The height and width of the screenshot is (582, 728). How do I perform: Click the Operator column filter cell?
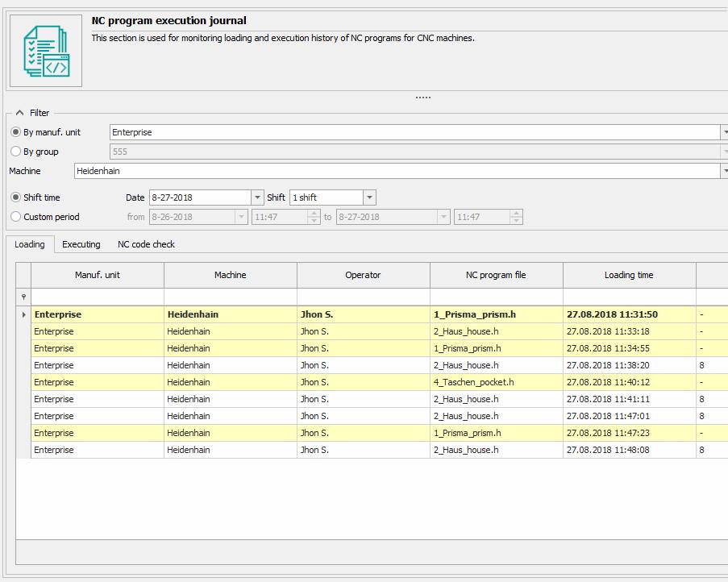[363, 297]
